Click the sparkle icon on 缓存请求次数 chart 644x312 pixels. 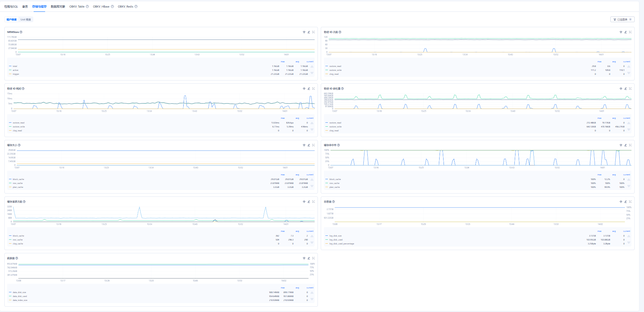click(x=304, y=202)
